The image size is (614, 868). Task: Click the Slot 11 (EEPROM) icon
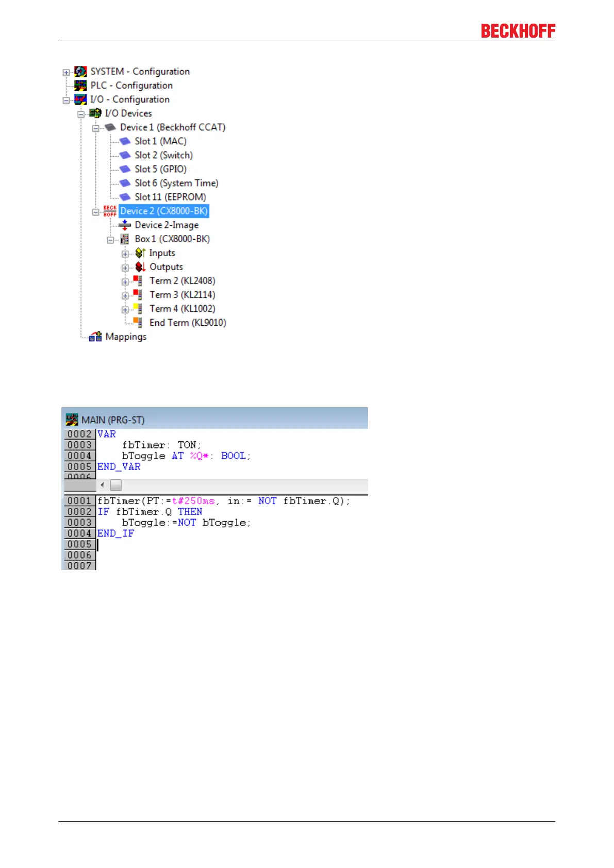coord(125,197)
